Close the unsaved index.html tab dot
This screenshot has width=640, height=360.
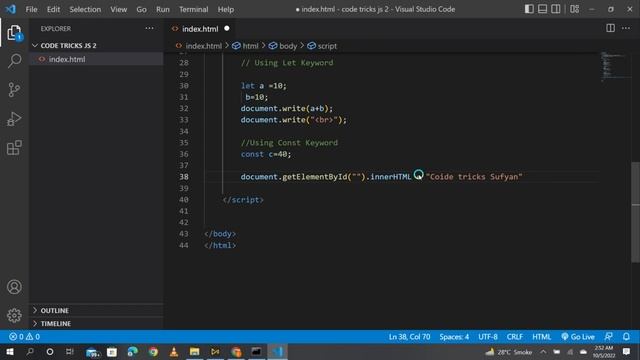tap(227, 29)
